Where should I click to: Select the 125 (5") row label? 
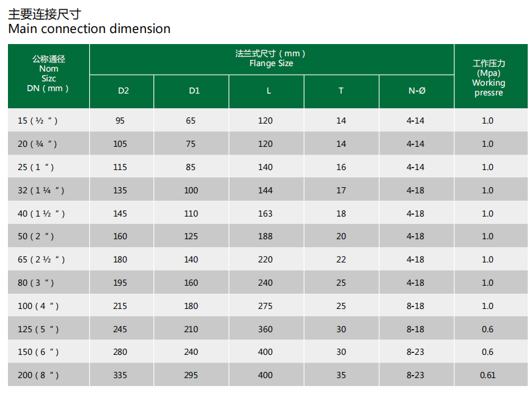(40, 329)
